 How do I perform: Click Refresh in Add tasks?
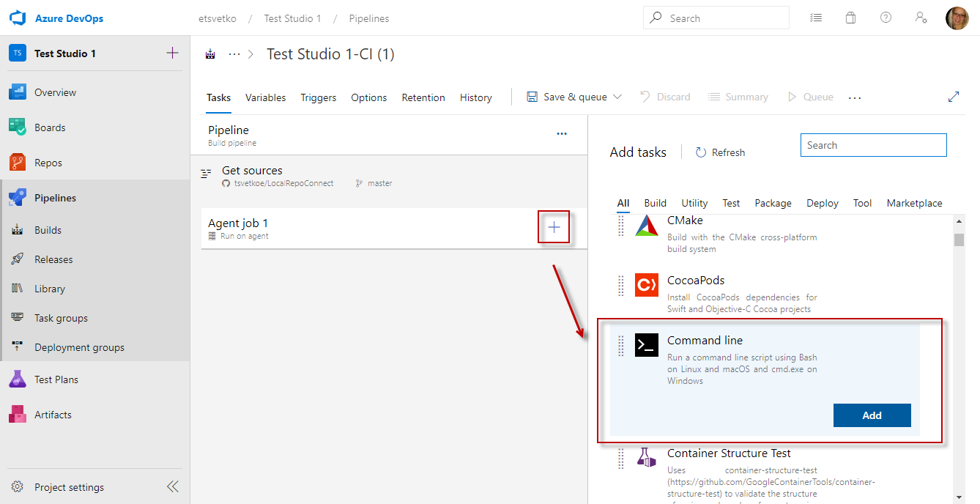(x=720, y=152)
